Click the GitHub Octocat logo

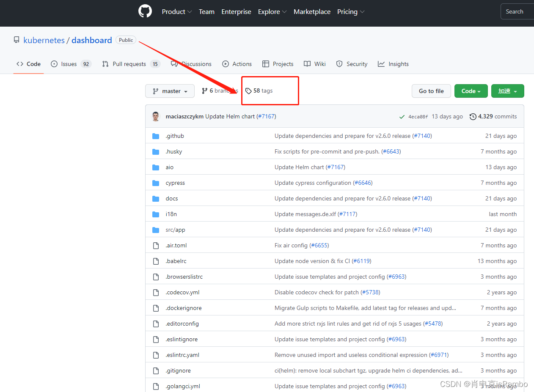[145, 11]
